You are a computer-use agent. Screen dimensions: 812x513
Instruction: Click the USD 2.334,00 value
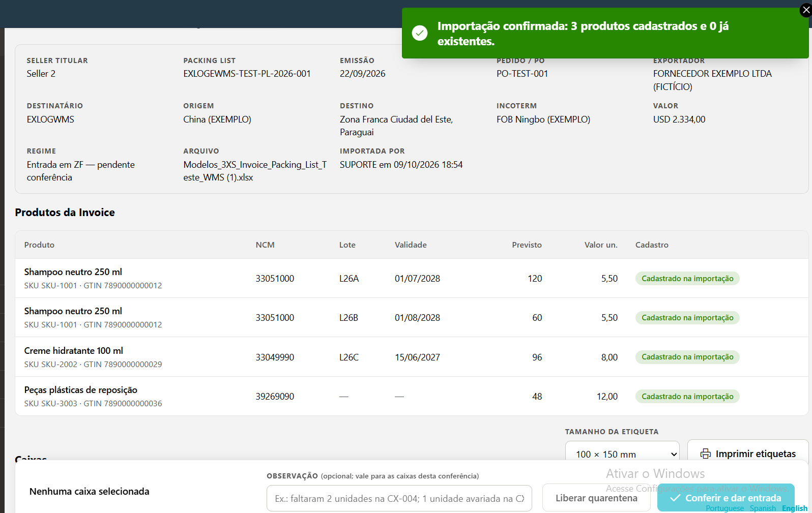pyautogui.click(x=679, y=119)
